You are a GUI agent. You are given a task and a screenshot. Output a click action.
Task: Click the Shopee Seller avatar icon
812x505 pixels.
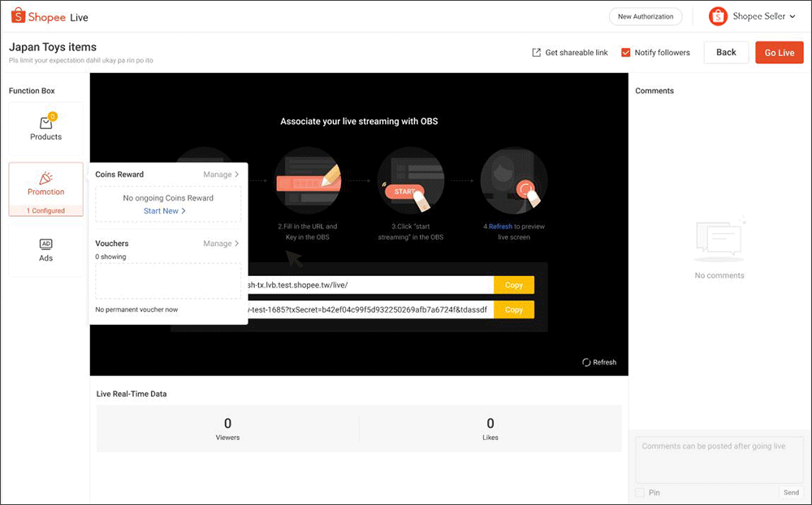(x=718, y=15)
